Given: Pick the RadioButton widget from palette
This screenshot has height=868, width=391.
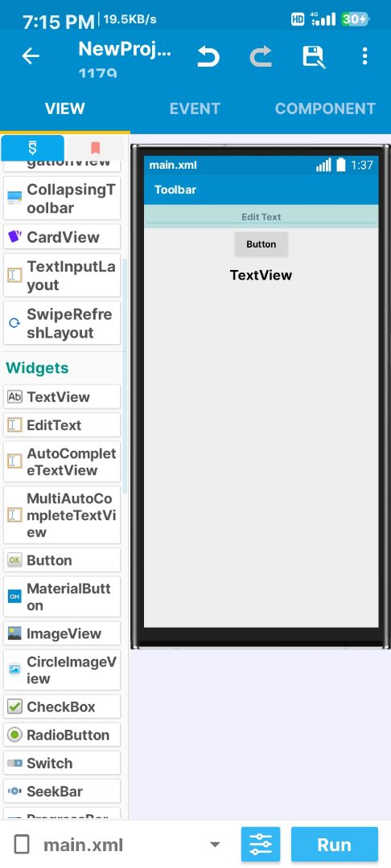Looking at the screenshot, I should [x=62, y=735].
